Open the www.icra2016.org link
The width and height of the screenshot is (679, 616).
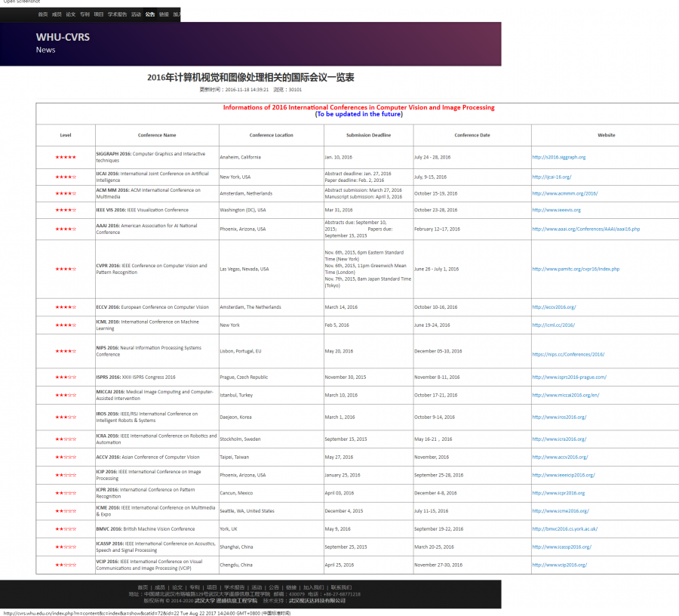[x=559, y=439]
